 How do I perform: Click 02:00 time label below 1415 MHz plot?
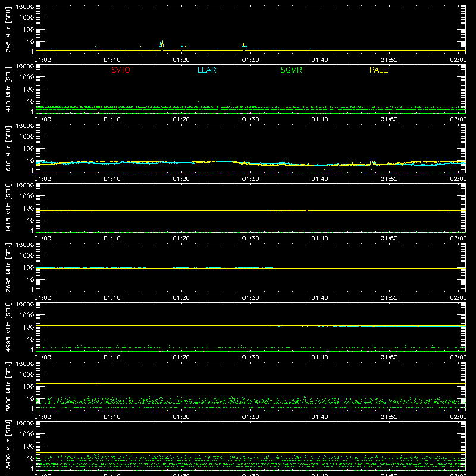(458, 239)
